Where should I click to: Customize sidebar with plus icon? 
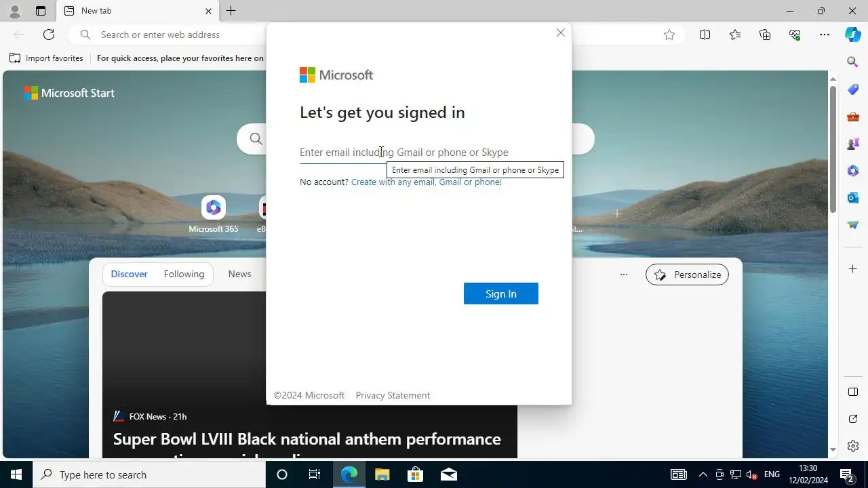click(853, 269)
